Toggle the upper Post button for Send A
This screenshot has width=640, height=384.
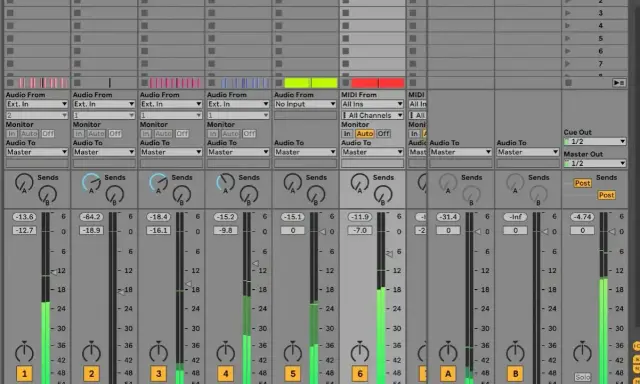pyautogui.click(x=582, y=183)
